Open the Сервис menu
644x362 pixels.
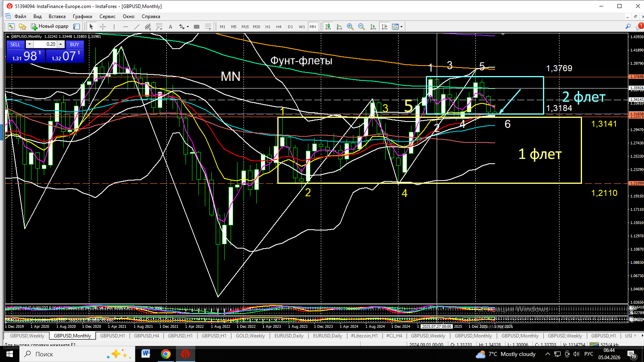107,16
